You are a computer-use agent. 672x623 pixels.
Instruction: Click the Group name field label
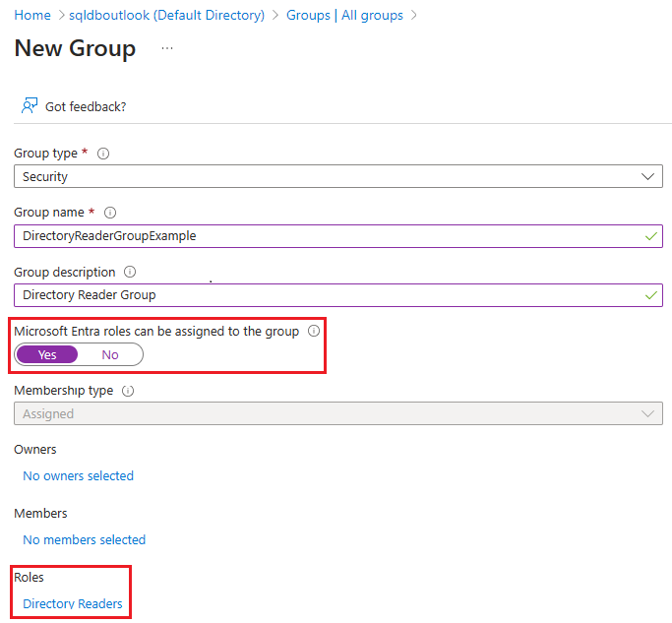coord(49,213)
